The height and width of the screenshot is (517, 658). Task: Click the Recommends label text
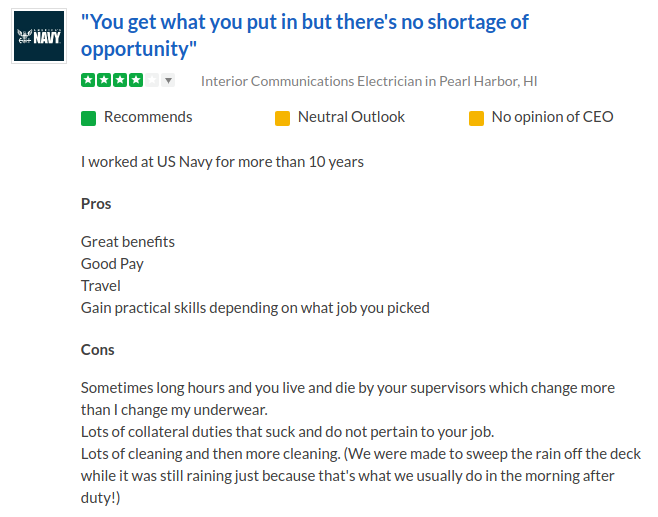click(x=148, y=117)
